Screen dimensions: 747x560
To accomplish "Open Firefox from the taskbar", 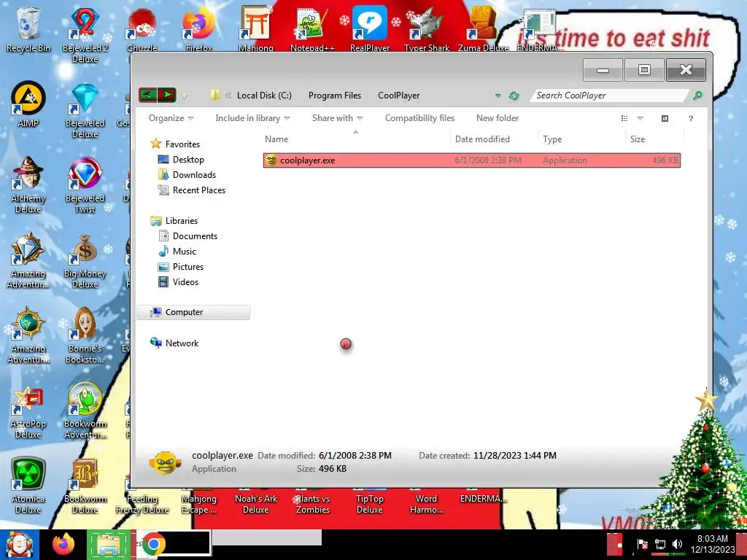I will 63,544.
